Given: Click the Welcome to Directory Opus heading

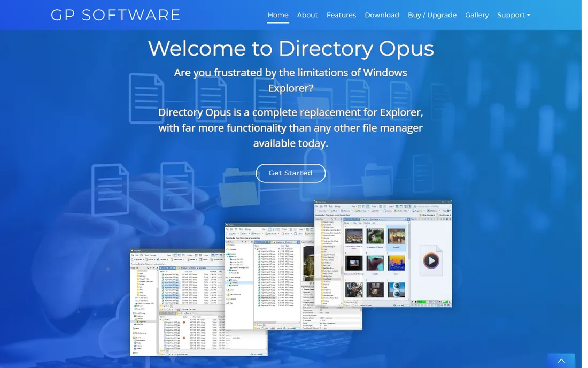Looking at the screenshot, I should click(x=291, y=48).
